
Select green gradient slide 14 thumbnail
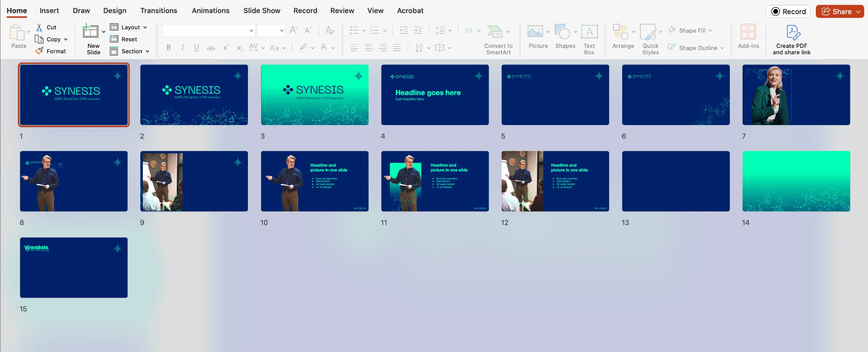796,181
